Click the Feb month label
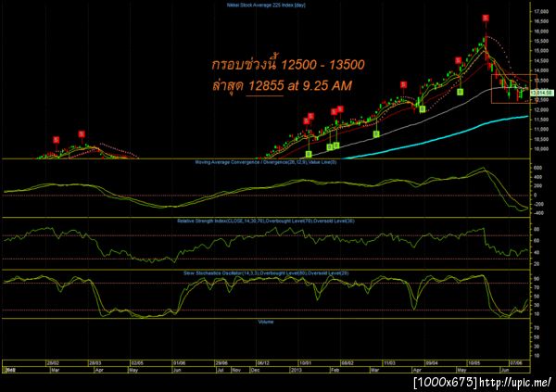This screenshot has height=392, width=556. 335,370
